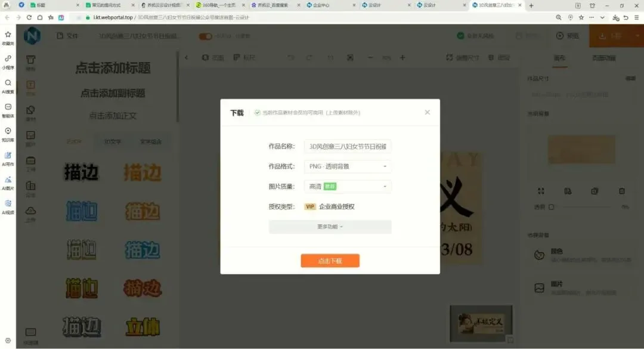Select the text (T) tool icon
Screen dimensions: 644x349
pos(31,85)
